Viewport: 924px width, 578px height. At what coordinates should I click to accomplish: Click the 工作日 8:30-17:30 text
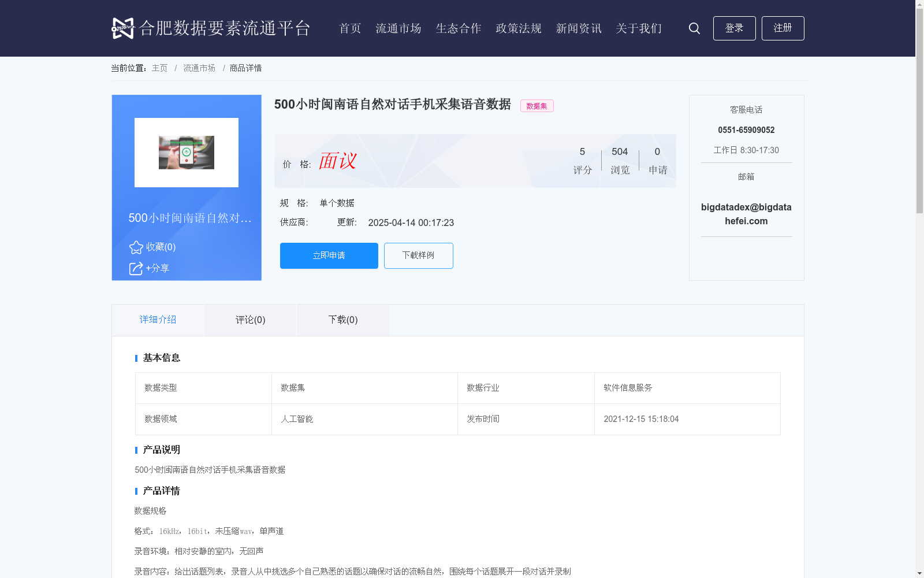coord(746,150)
